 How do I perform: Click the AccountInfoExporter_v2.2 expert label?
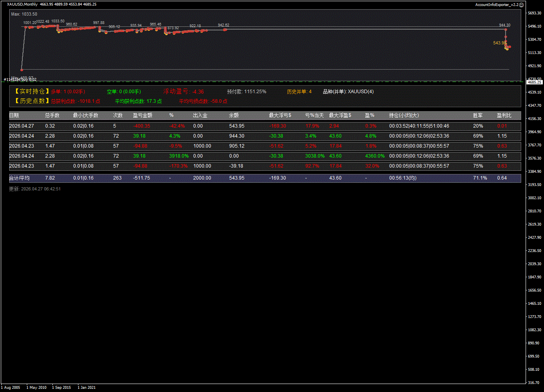(496, 4)
